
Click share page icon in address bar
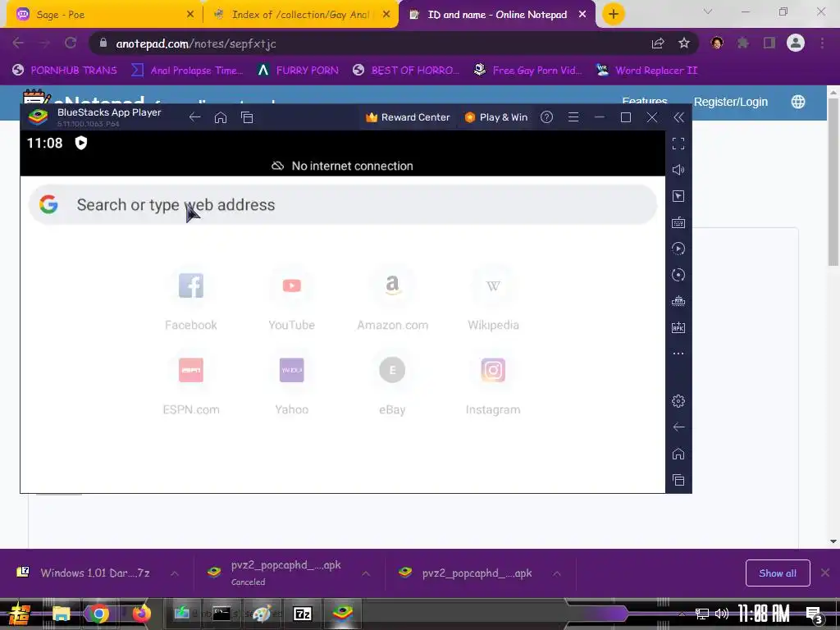point(658,43)
